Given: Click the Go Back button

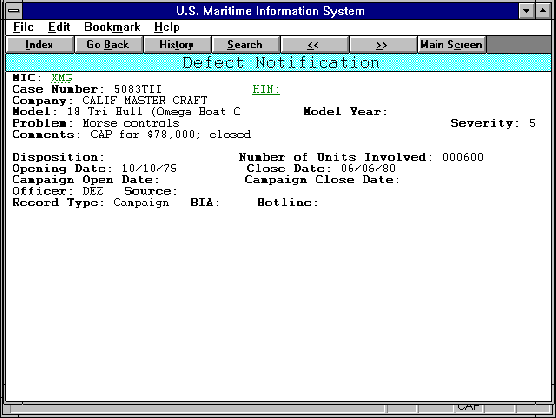Looking at the screenshot, I should (108, 45).
